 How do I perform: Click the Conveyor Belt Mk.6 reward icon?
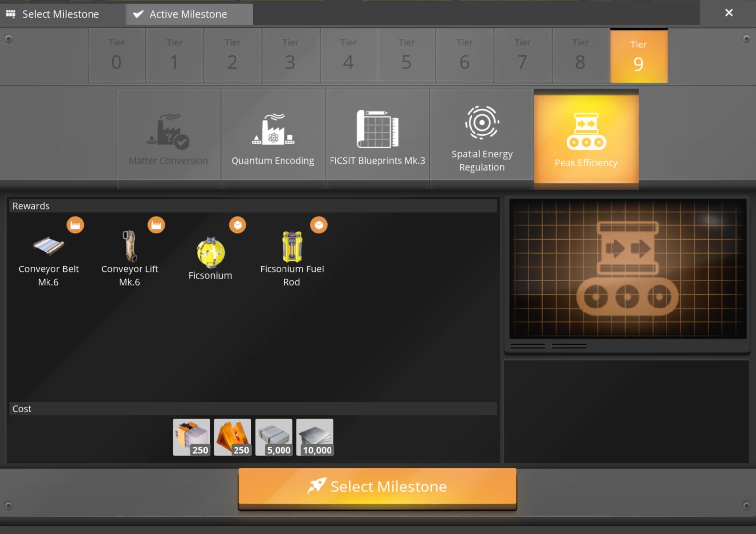(x=48, y=246)
